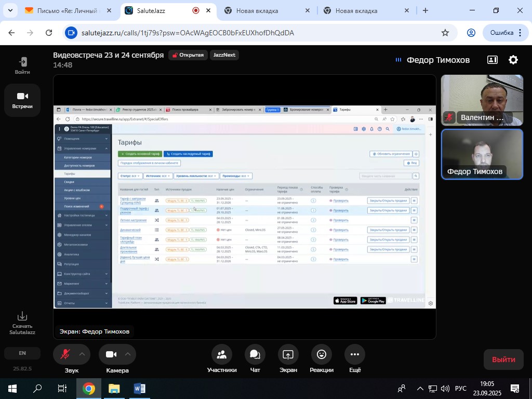
Task: Unmute the microphone Звук toggle
Action: (65, 355)
